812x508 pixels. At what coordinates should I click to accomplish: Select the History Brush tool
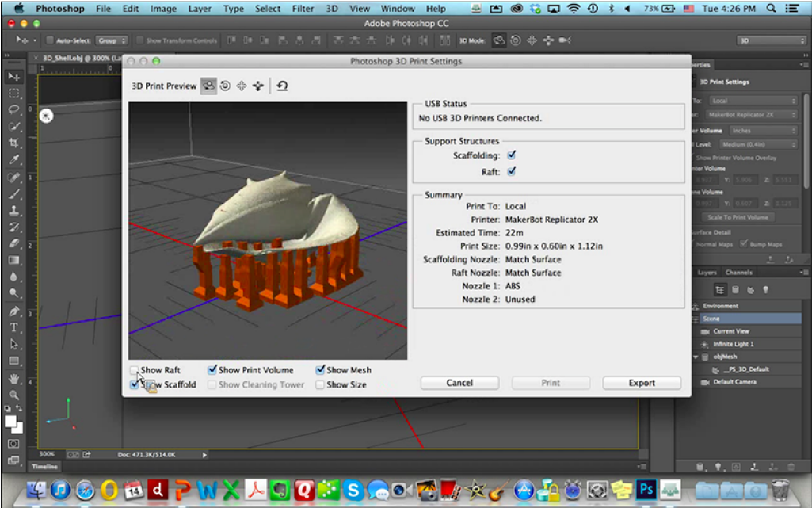click(14, 227)
